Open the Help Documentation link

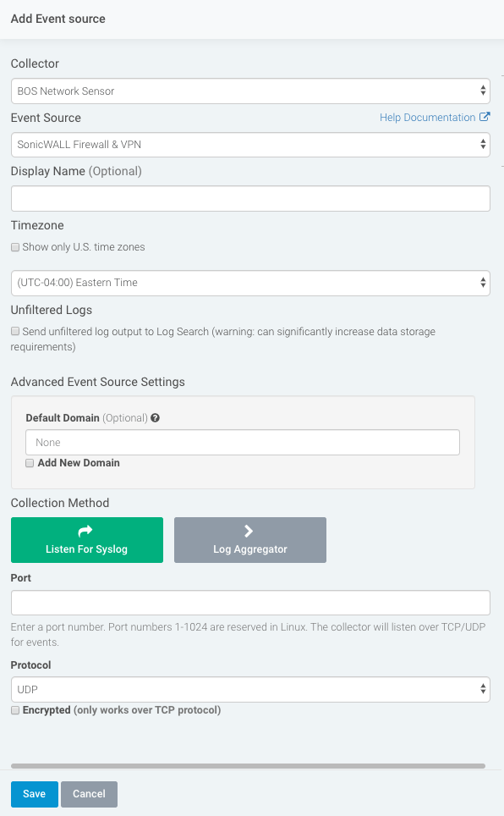coord(428,118)
